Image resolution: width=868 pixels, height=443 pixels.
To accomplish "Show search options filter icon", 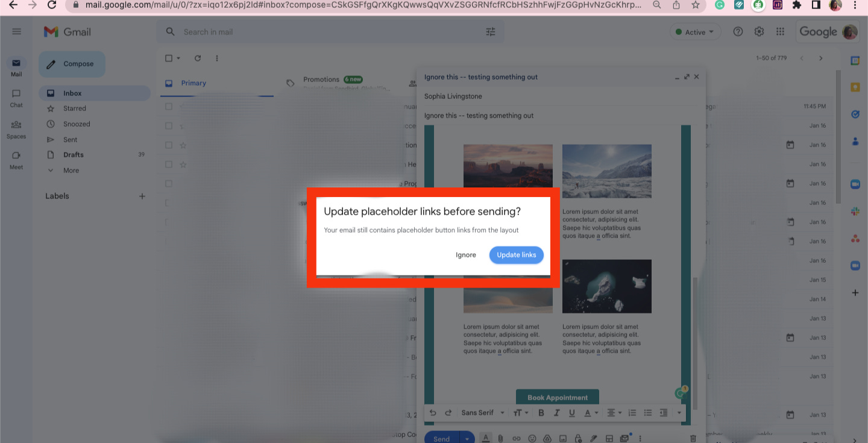I will 491,32.
